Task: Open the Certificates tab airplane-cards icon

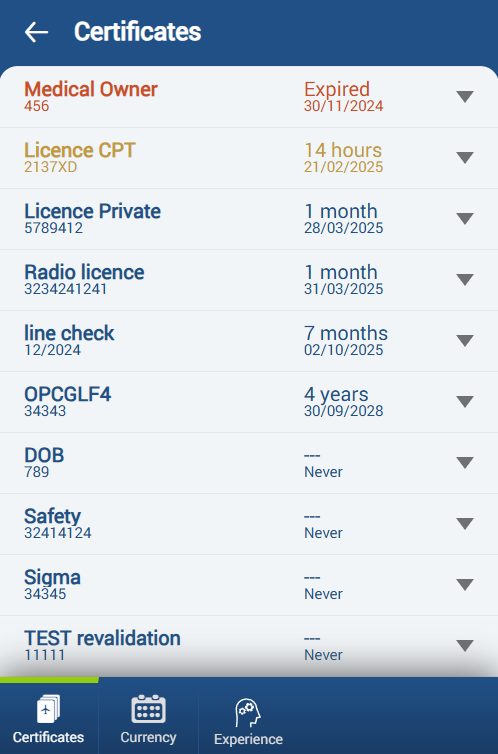Action: [x=49, y=709]
